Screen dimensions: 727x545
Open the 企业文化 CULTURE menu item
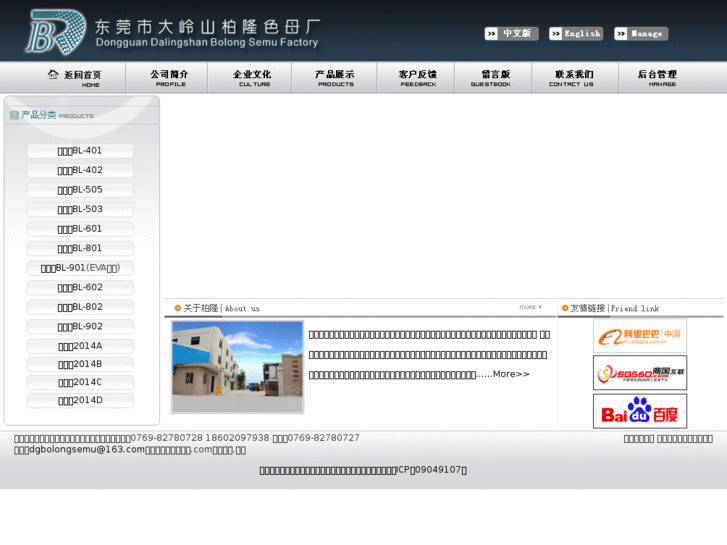[x=252, y=78]
